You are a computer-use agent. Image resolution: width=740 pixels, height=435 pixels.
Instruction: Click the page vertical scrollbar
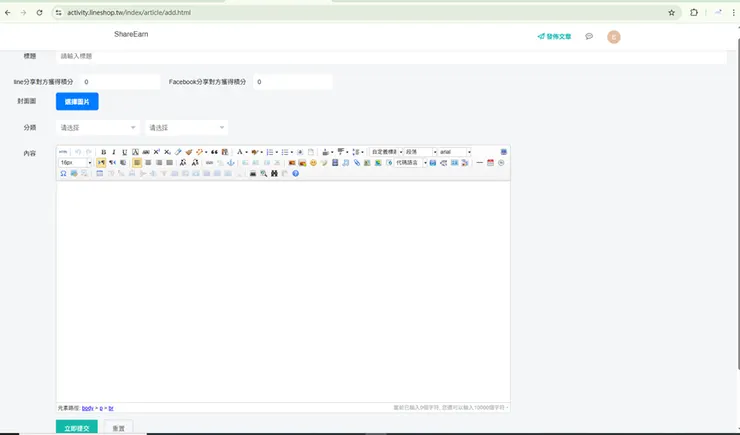coord(738,203)
